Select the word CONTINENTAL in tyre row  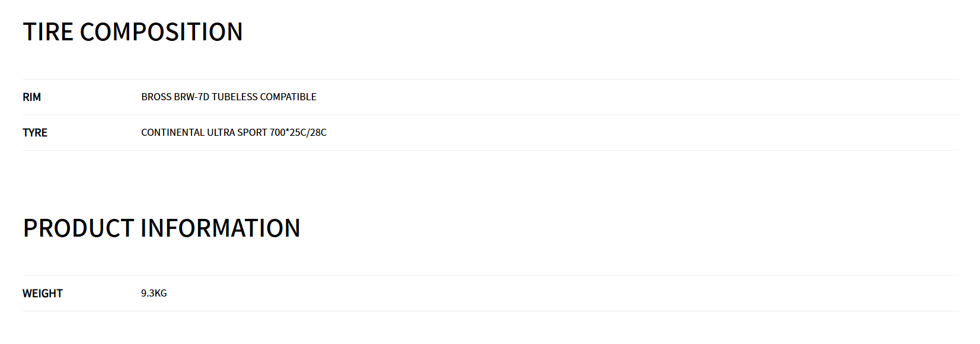point(173,133)
